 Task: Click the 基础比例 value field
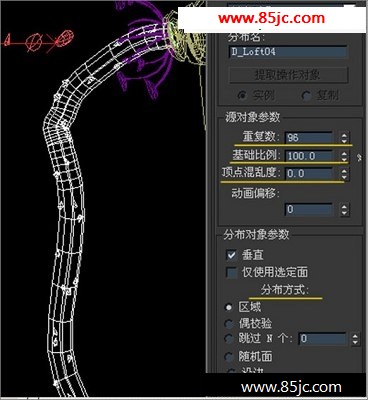[x=309, y=156]
